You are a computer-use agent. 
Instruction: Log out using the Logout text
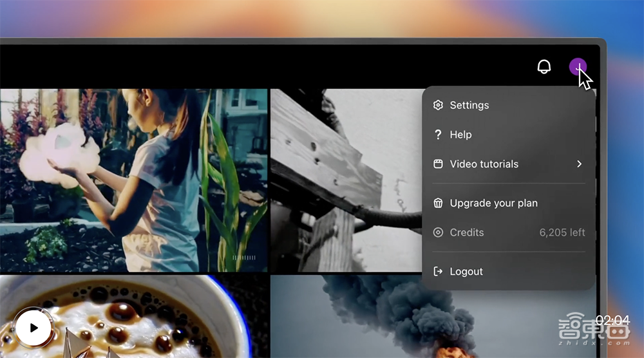[466, 272]
